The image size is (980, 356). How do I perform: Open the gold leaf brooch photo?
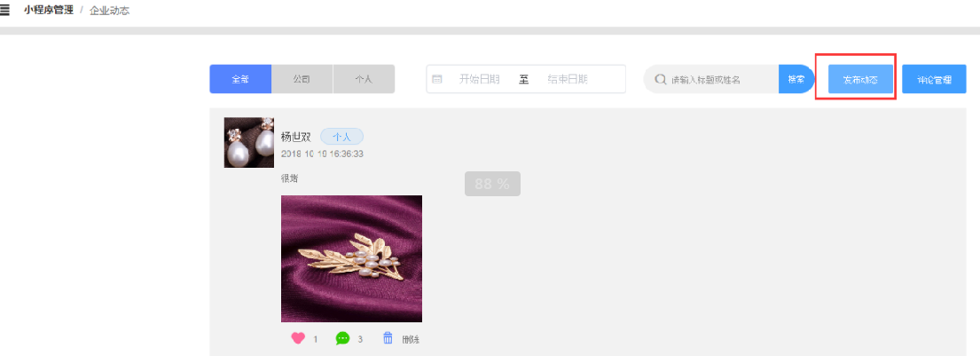click(351, 258)
